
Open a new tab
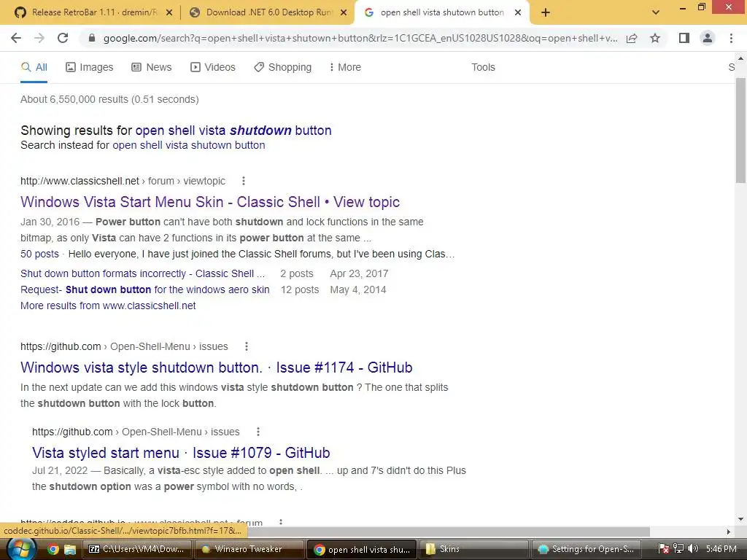[546, 12]
